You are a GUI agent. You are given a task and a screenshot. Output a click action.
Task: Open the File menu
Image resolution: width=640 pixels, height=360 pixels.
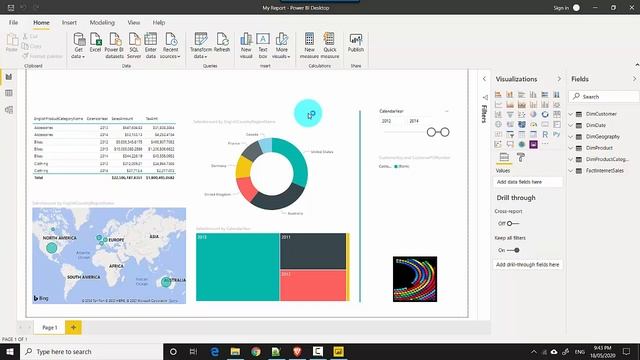[13, 22]
